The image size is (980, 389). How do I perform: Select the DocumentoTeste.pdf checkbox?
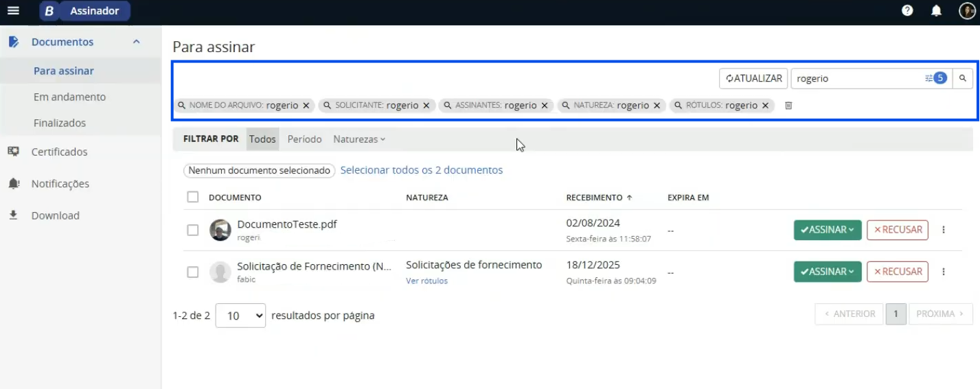pos(193,230)
